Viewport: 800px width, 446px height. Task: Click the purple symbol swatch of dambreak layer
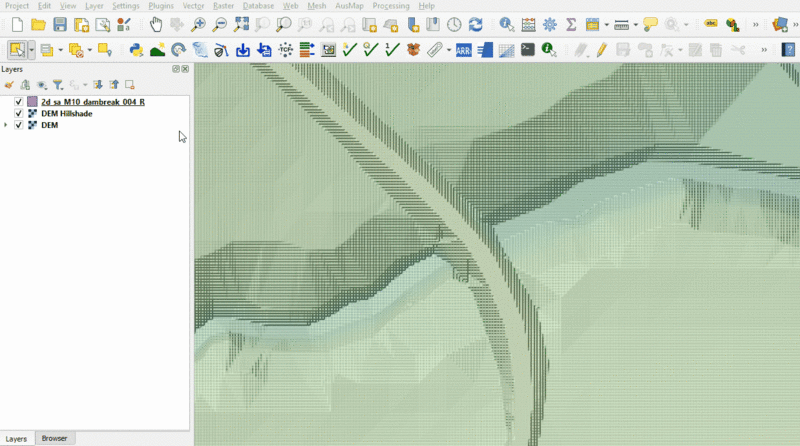pos(32,102)
